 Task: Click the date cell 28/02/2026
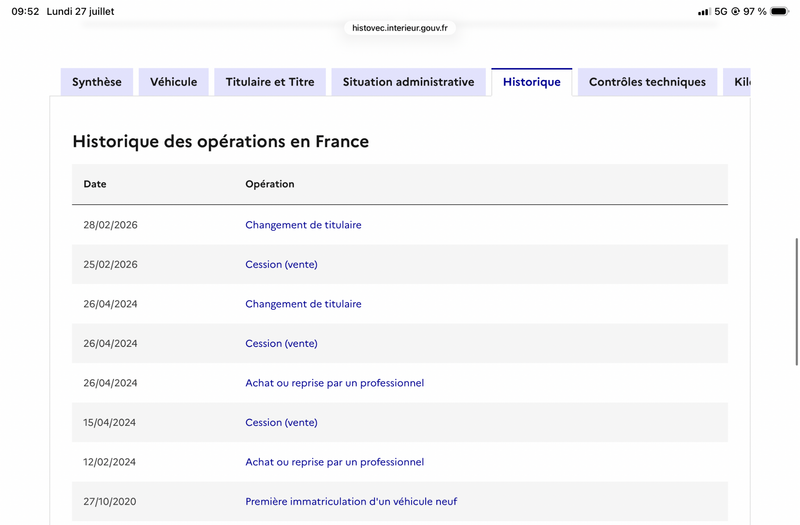click(x=111, y=225)
